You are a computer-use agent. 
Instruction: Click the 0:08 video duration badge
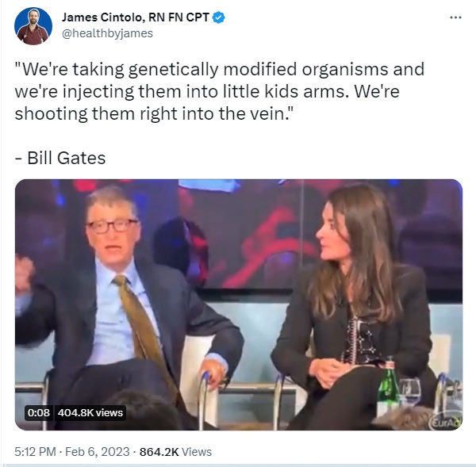pyautogui.click(x=39, y=412)
